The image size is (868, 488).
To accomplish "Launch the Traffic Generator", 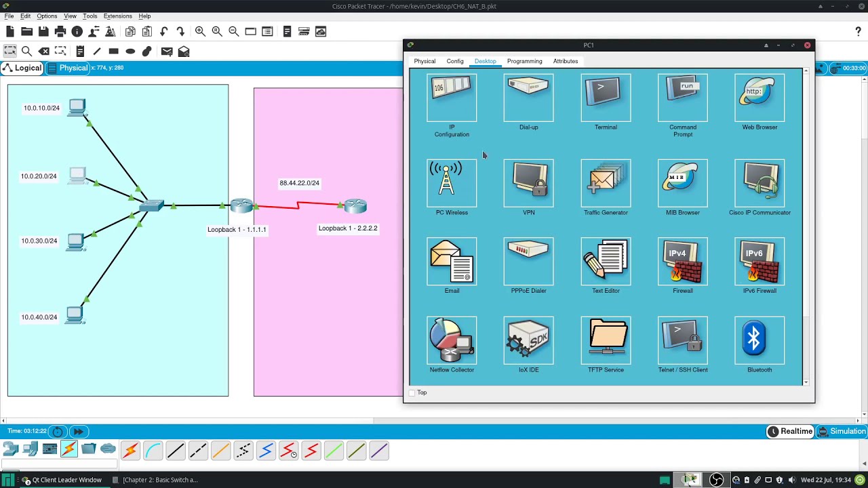I will (x=606, y=183).
